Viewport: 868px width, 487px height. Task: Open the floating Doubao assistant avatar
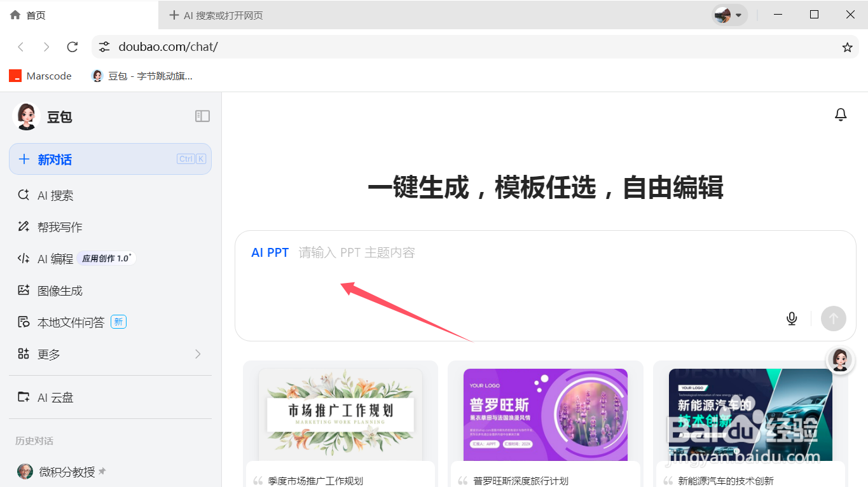click(839, 360)
